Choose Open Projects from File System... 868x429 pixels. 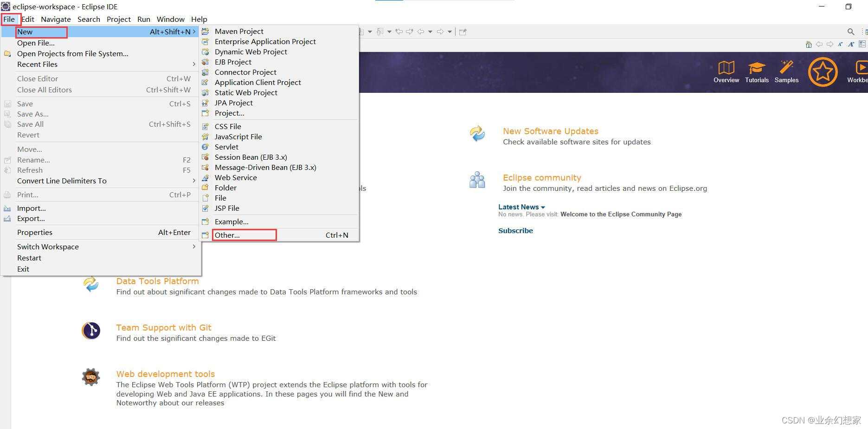101,53
